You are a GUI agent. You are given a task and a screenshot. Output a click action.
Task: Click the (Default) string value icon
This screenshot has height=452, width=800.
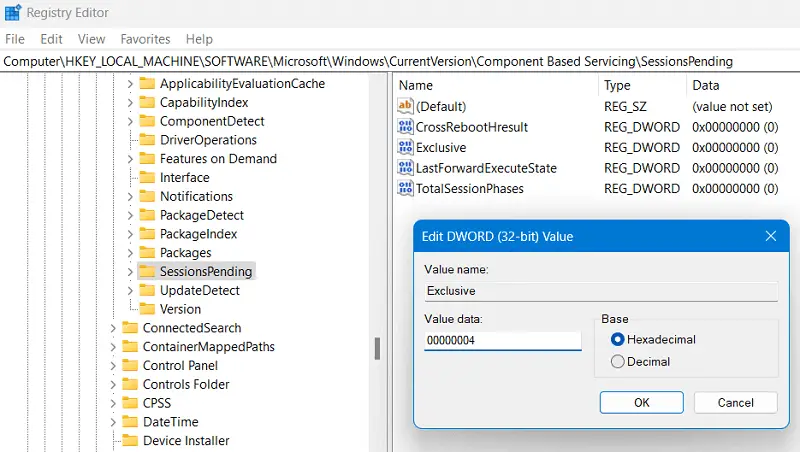coord(405,106)
